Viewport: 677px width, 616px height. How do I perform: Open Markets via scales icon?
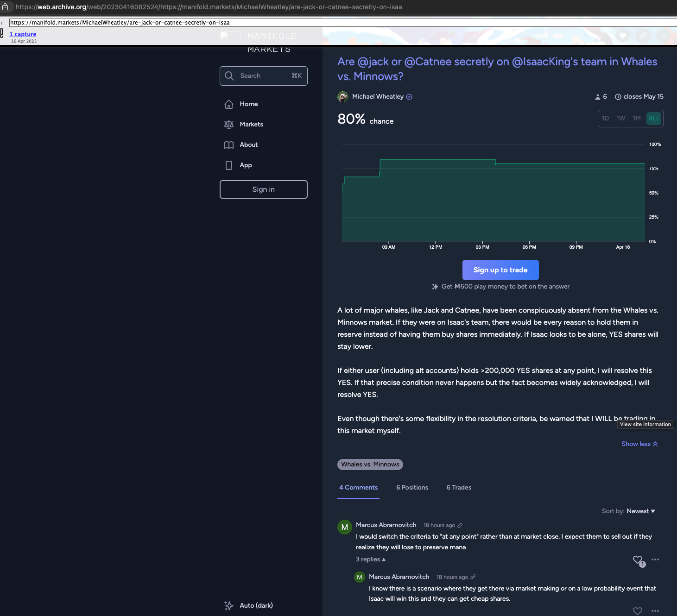point(229,125)
